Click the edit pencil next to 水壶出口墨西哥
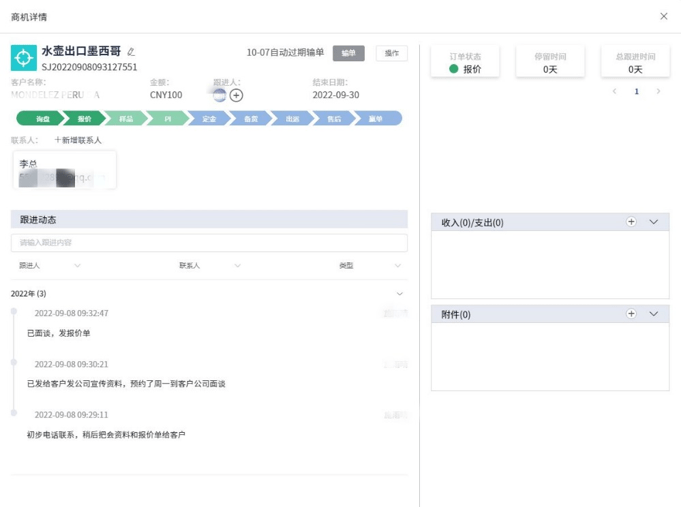Image resolution: width=681 pixels, height=507 pixels. click(131, 52)
